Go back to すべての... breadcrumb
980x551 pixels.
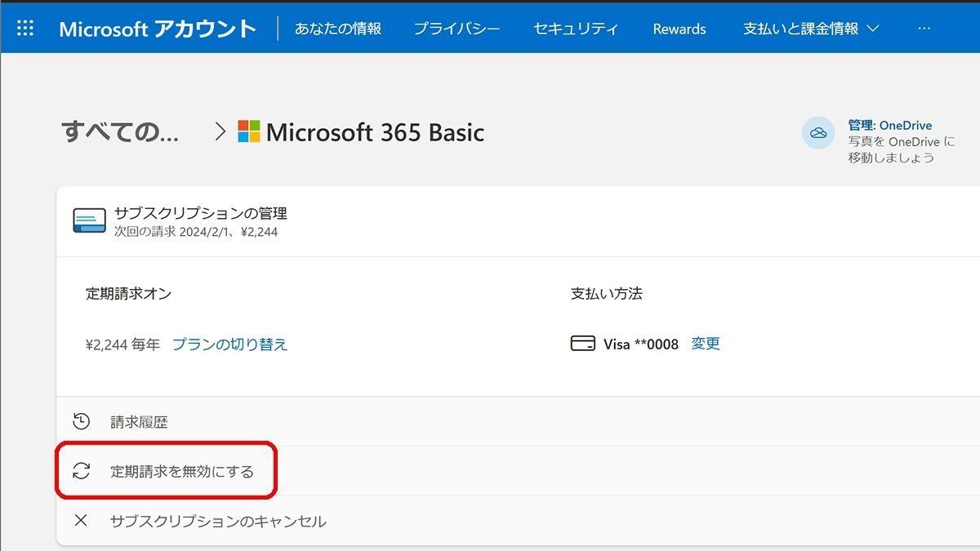click(120, 131)
